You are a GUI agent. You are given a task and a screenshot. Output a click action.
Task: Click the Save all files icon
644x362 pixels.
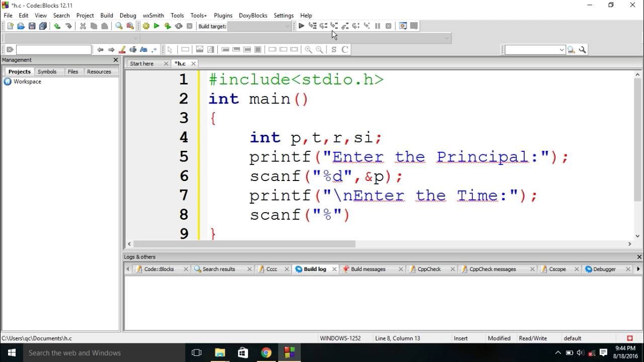(43, 26)
